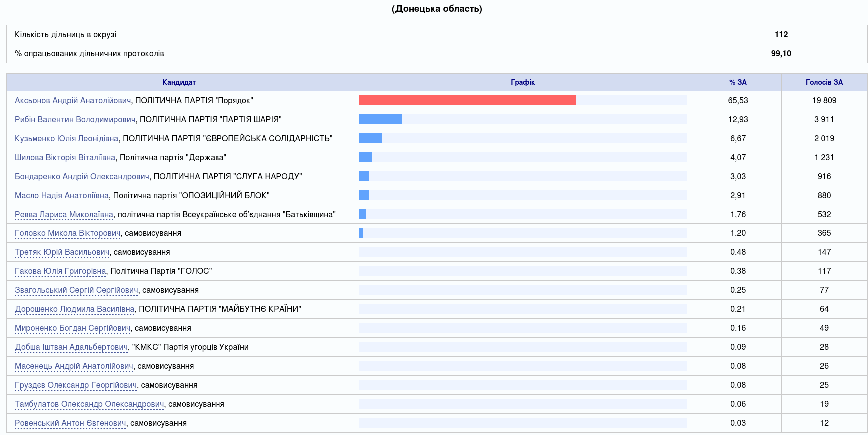This screenshot has width=868, height=435.
Task: Click the Голосів ЗА column header
Action: tap(824, 82)
